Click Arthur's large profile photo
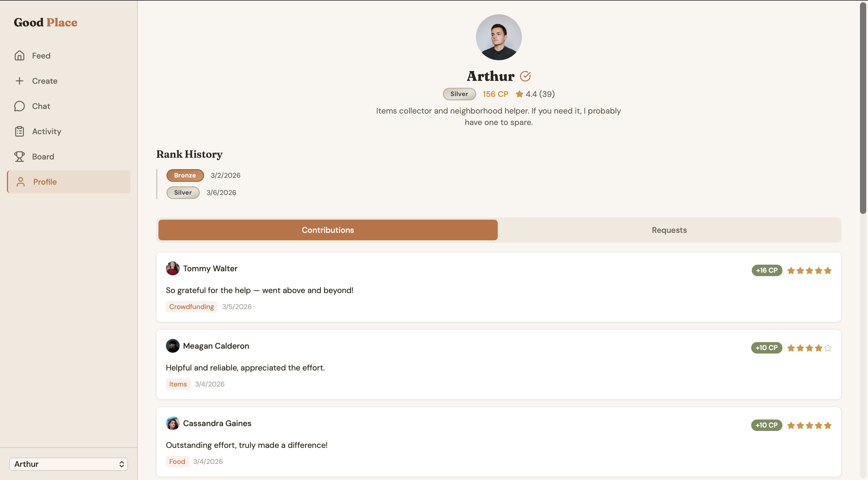The height and width of the screenshot is (480, 868). [498, 37]
